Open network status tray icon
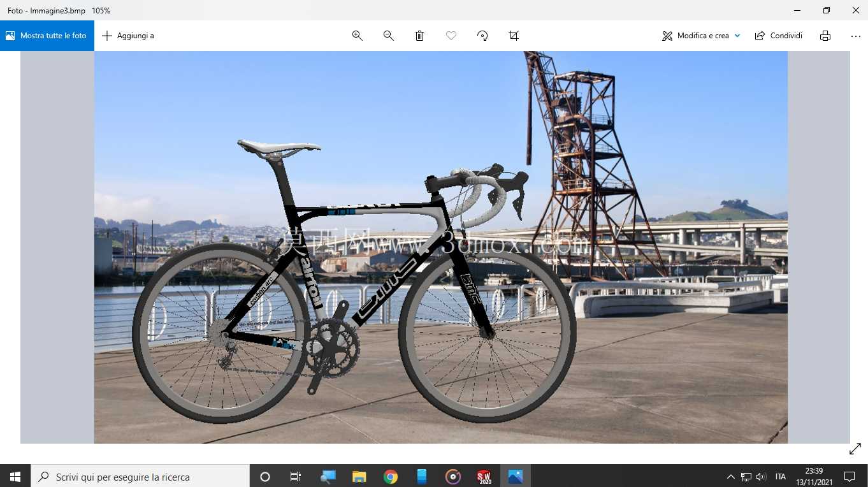 [x=746, y=477]
